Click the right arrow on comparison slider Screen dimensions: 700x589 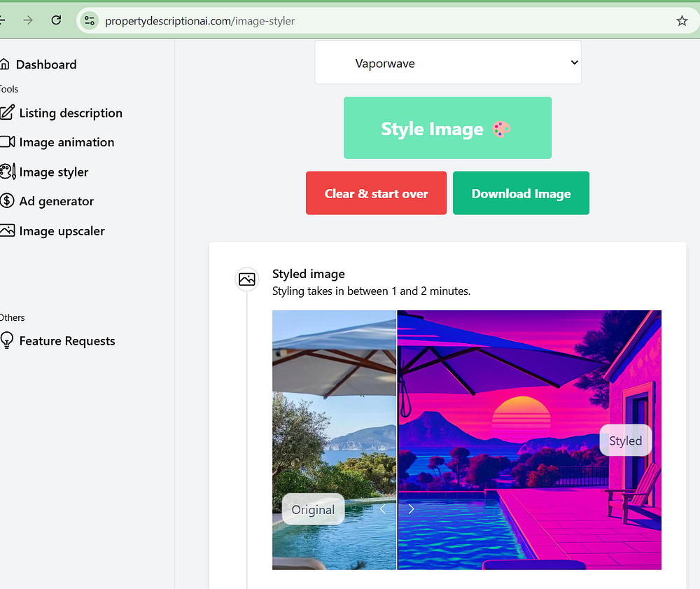click(x=411, y=509)
